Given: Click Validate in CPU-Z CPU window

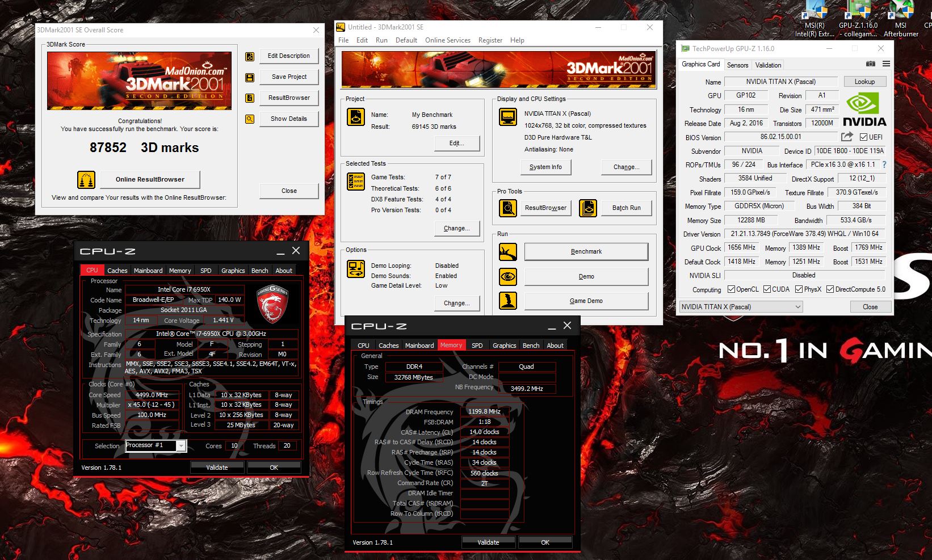Looking at the screenshot, I should click(x=217, y=468).
